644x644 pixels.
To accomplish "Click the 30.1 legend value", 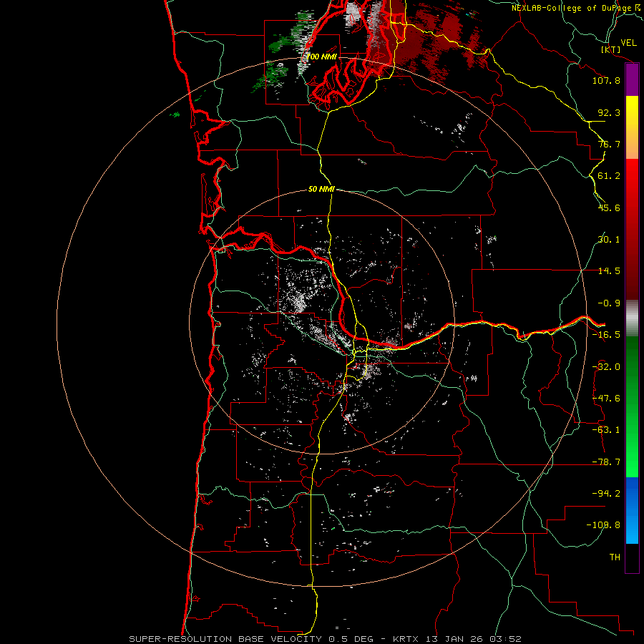I will click(609, 240).
